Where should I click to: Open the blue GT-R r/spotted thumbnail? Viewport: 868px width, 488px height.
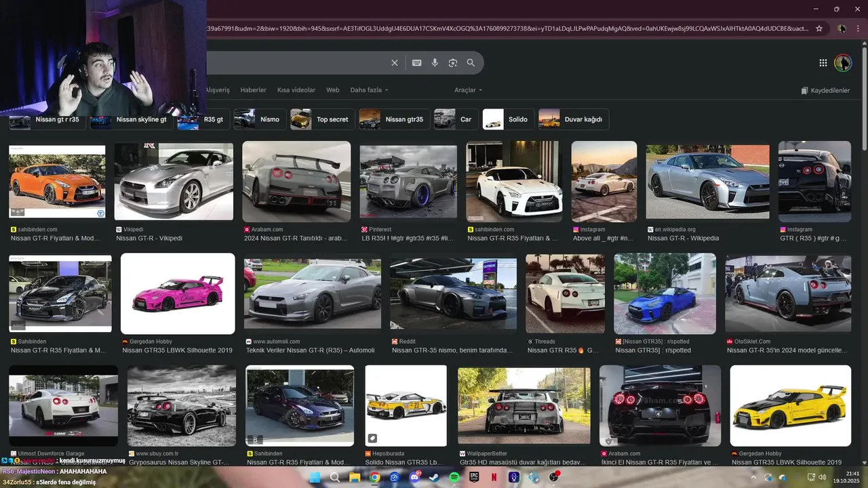pyautogui.click(x=665, y=293)
